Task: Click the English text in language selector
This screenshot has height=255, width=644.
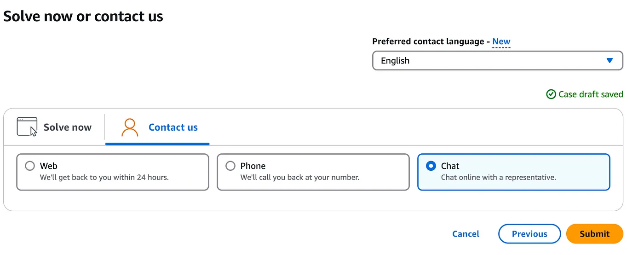Action: click(x=395, y=61)
